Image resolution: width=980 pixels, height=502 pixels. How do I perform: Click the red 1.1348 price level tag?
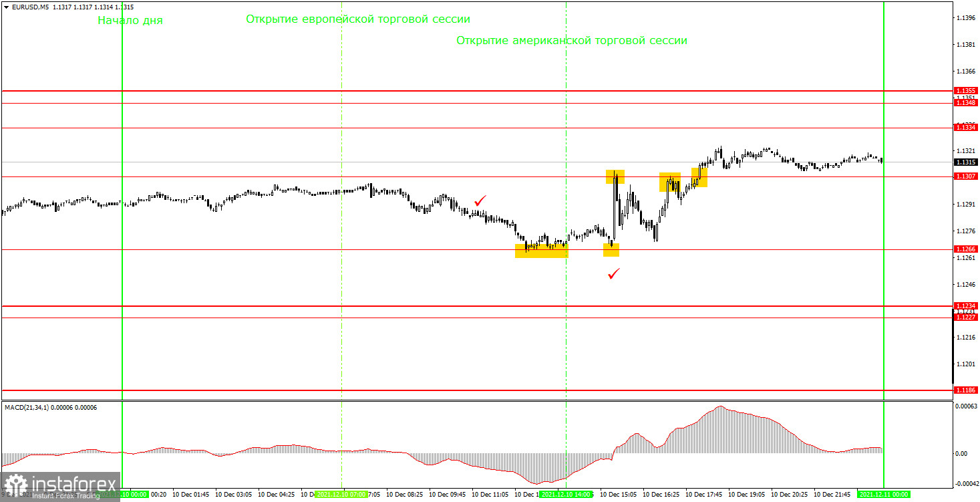point(966,102)
